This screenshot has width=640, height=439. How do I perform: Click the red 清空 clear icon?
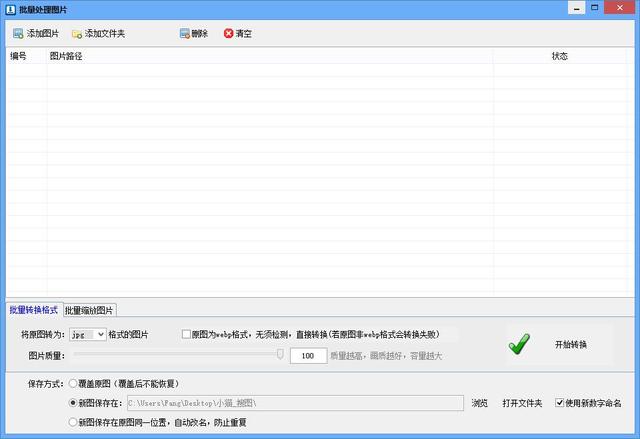click(229, 33)
